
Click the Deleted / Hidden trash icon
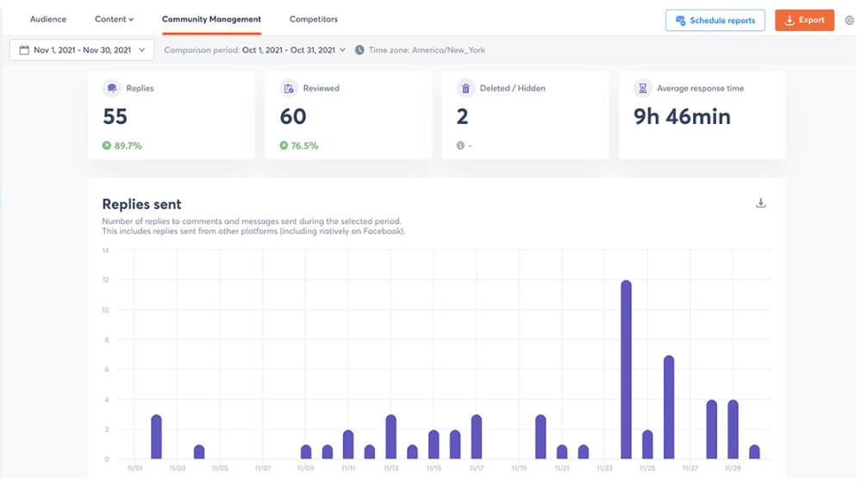tap(465, 88)
